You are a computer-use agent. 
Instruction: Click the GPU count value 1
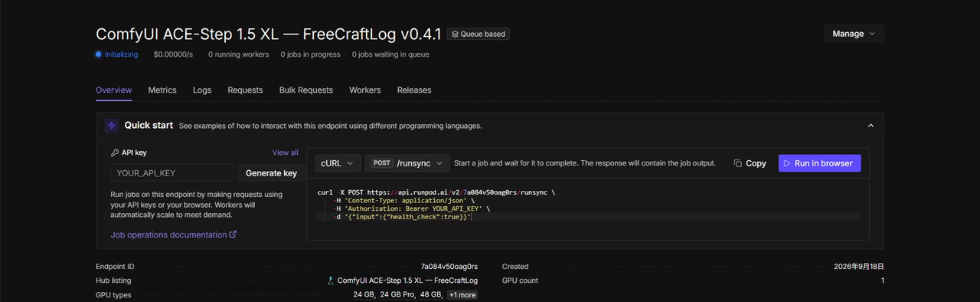tap(882, 281)
